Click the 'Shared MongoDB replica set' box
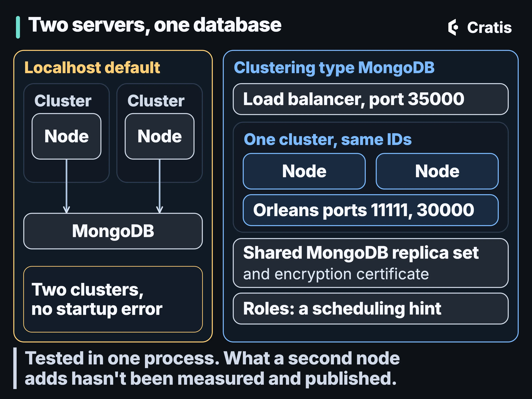Screen dimensions: 532x399 371,263
